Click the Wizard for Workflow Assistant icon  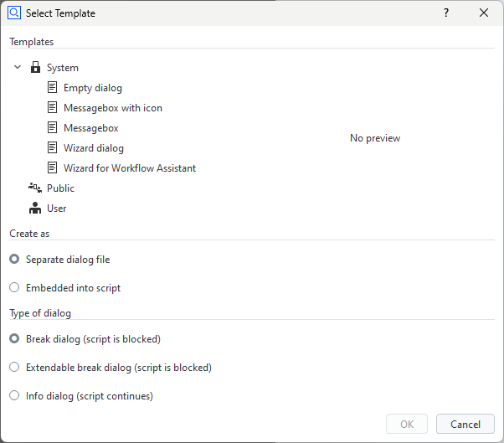coord(53,168)
